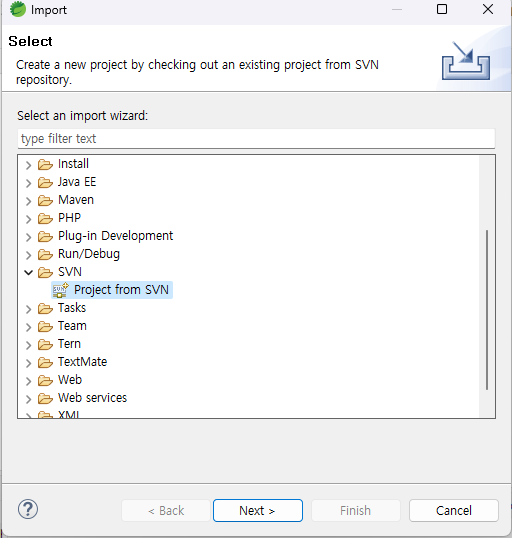Proceed with the Next button
The image size is (512, 538).
(x=258, y=511)
